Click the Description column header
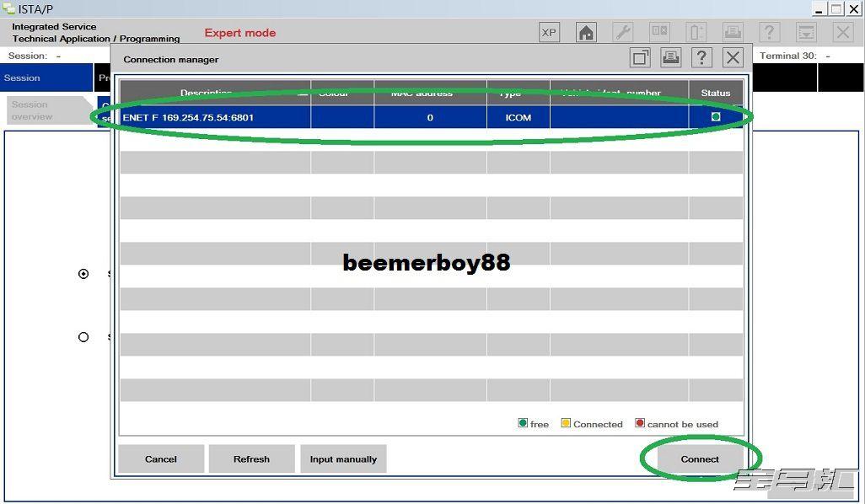The height and width of the screenshot is (504, 865). pyautogui.click(x=215, y=93)
